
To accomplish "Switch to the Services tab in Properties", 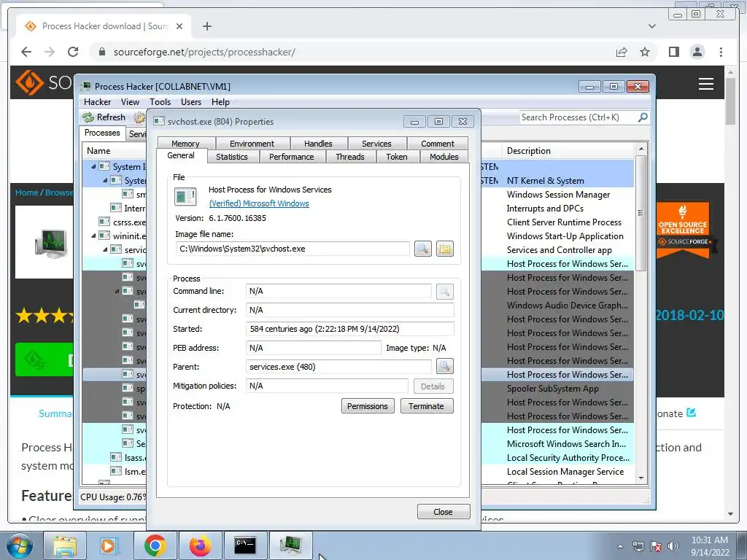I will (x=376, y=144).
